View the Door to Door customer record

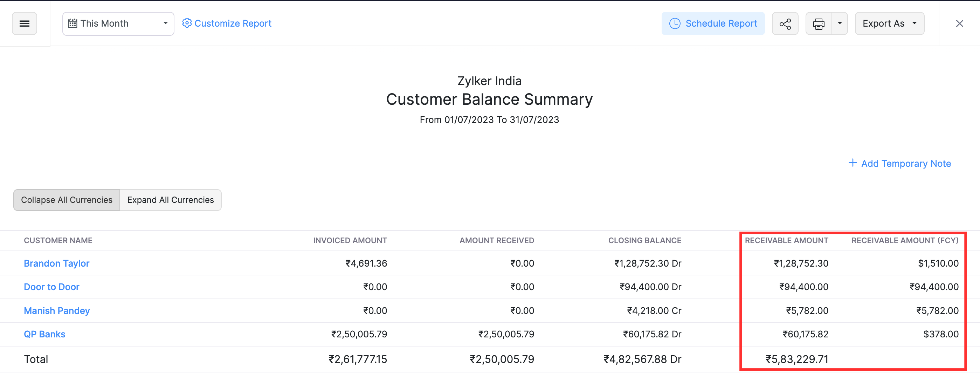click(x=52, y=287)
